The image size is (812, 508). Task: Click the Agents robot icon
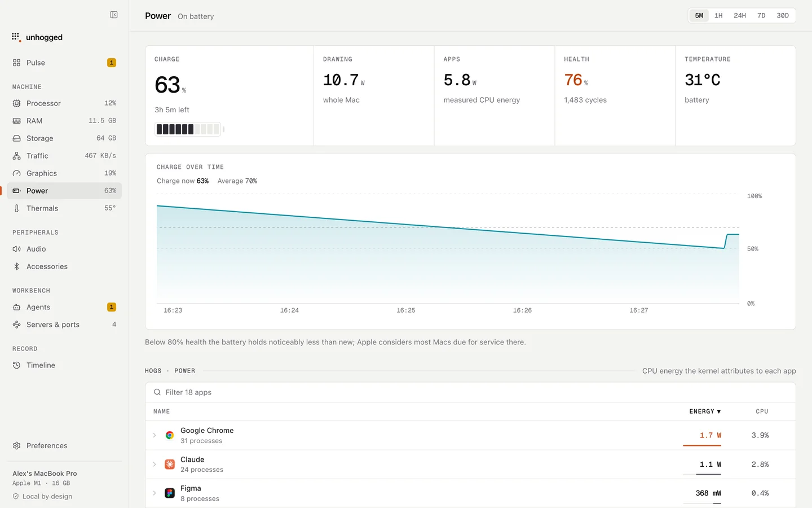16,307
